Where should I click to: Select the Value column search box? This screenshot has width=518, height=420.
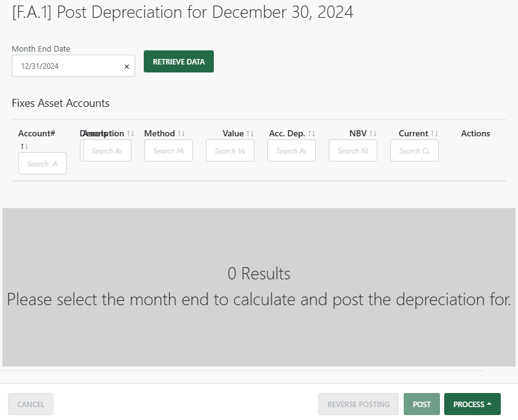tap(230, 150)
